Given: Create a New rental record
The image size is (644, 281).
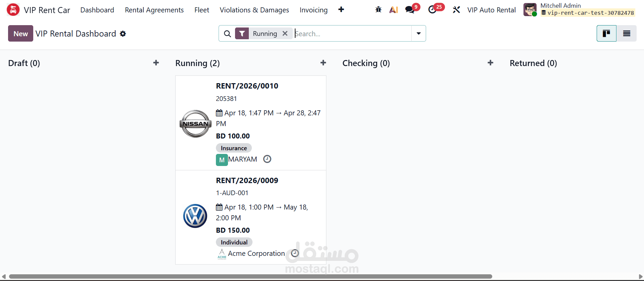Looking at the screenshot, I should [20, 34].
